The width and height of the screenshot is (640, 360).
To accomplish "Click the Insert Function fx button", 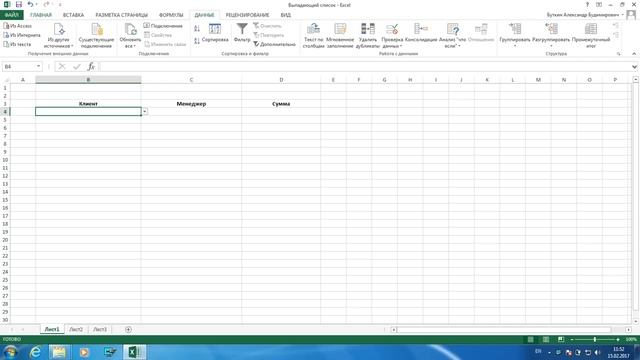I will 91,67.
